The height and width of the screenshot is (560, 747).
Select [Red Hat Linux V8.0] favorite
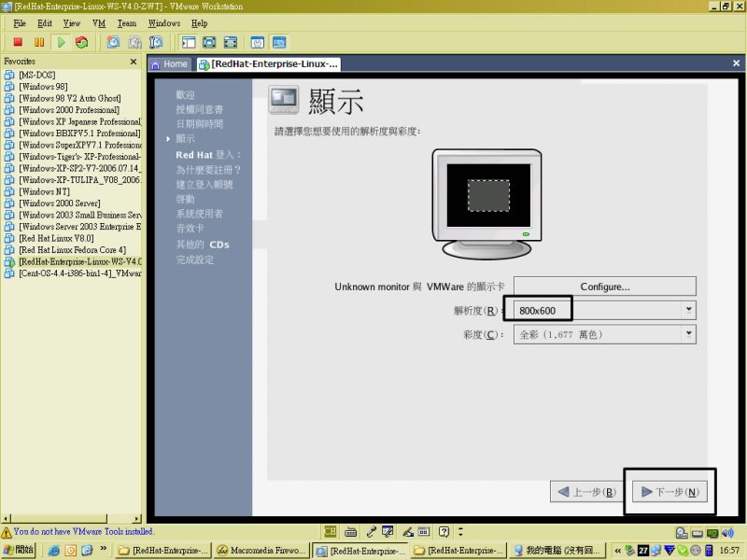pyautogui.click(x=56, y=239)
